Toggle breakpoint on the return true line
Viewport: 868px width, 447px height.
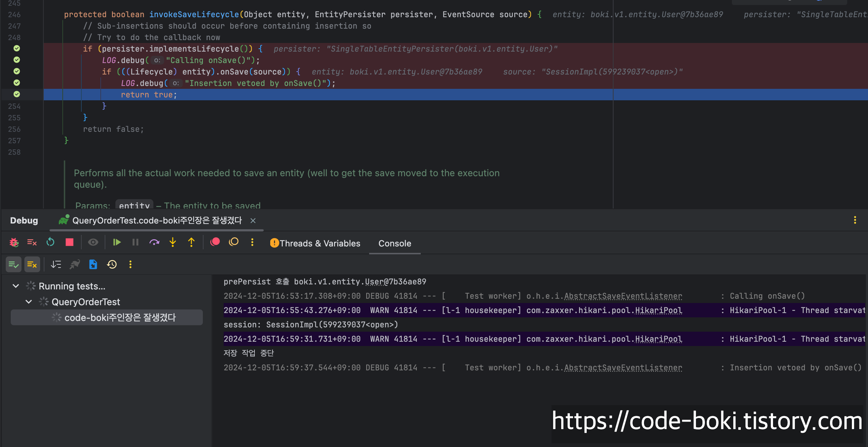click(17, 94)
